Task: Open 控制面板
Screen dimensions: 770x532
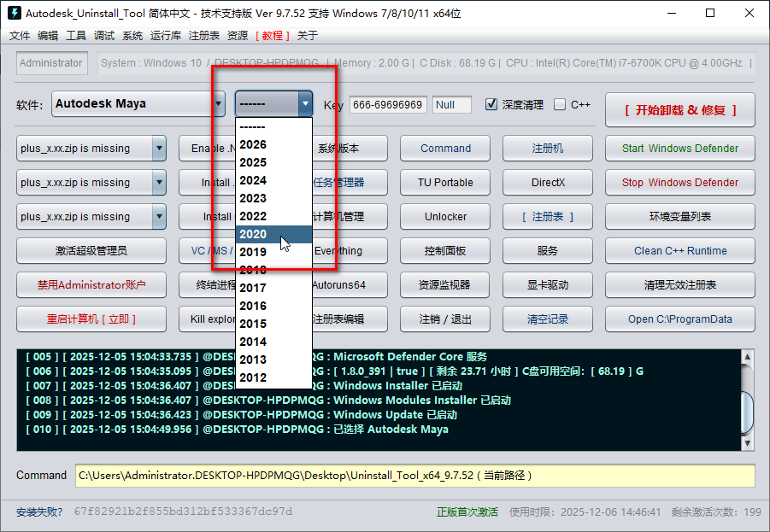Action: coord(445,251)
